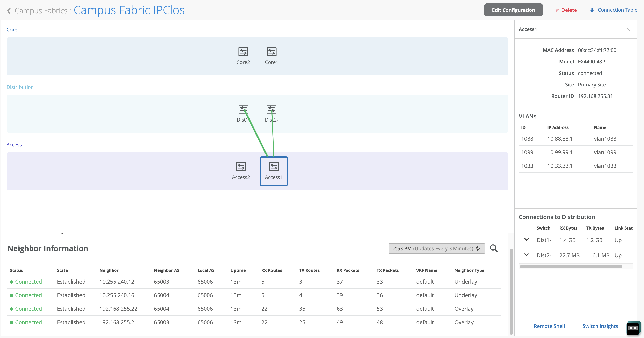Screen dimensions: 644x338
Task: Click the connections table horizontal scrollbar
Action: pos(571,267)
